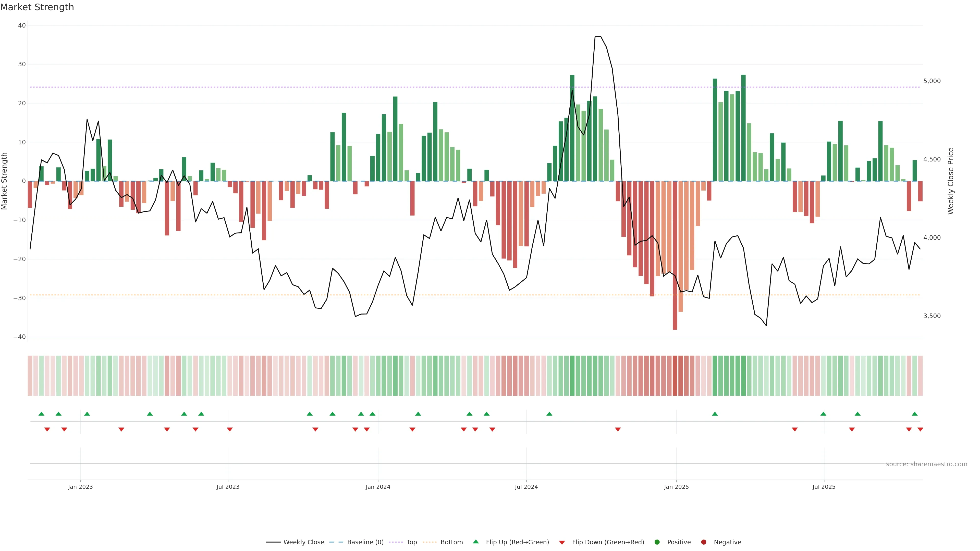Image resolution: width=980 pixels, height=551 pixels.
Task: Click the blue dashed Baseline sample in the legend
Action: (336, 542)
